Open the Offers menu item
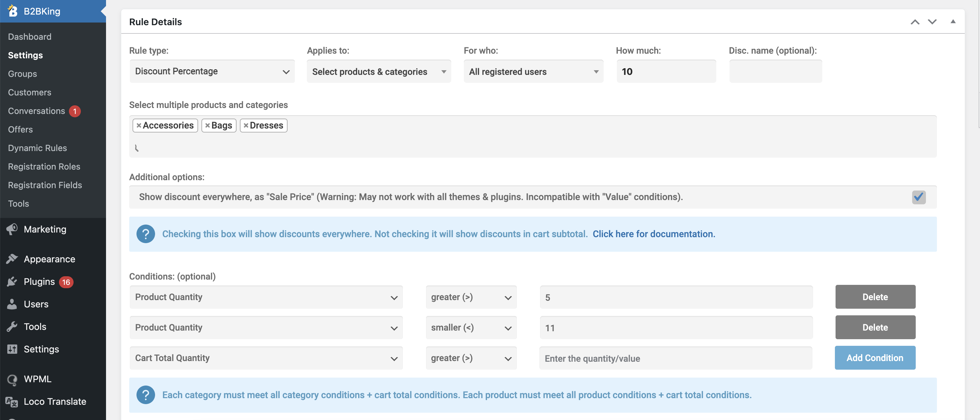This screenshot has width=980, height=420. (x=21, y=130)
